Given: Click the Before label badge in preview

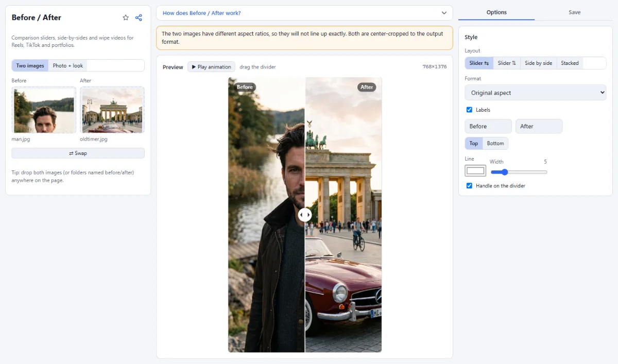Looking at the screenshot, I should coord(245,87).
